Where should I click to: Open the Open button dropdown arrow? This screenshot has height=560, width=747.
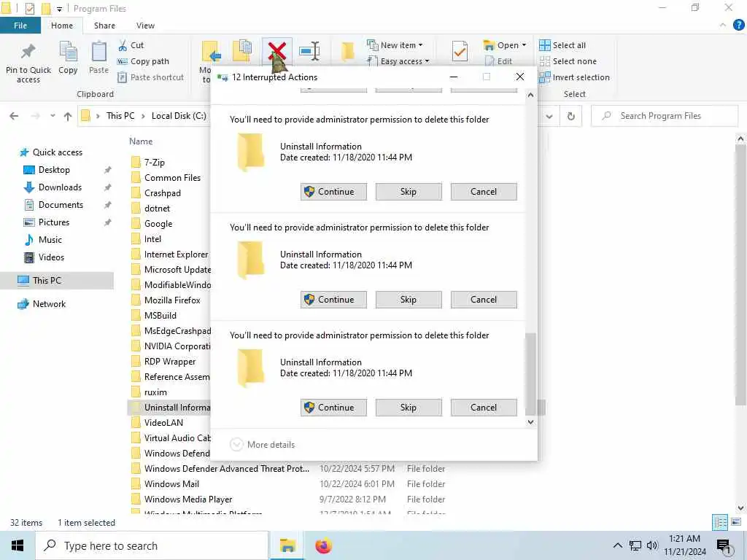[524, 45]
